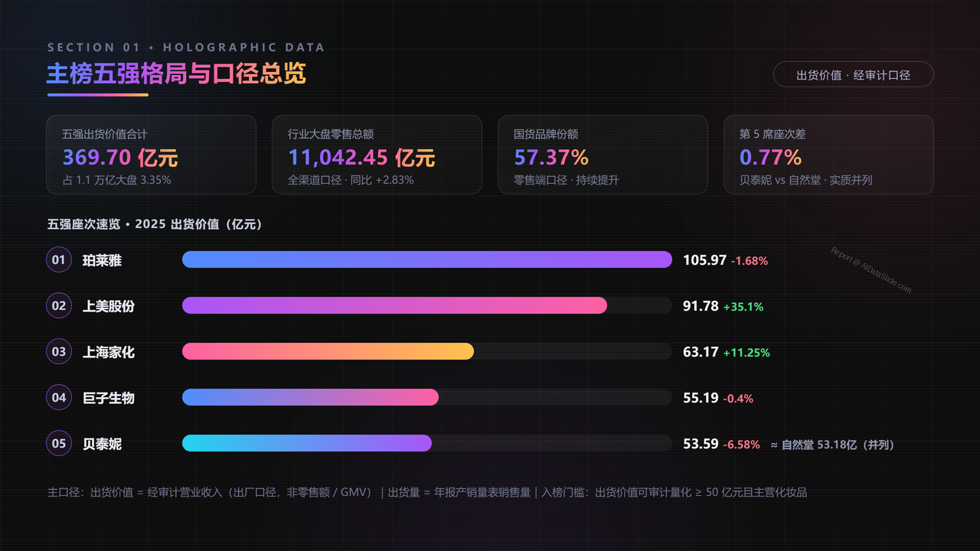The width and height of the screenshot is (980, 551).
Task: Click the title "主榜五强格局与口径总览"
Action: pyautogui.click(x=177, y=73)
